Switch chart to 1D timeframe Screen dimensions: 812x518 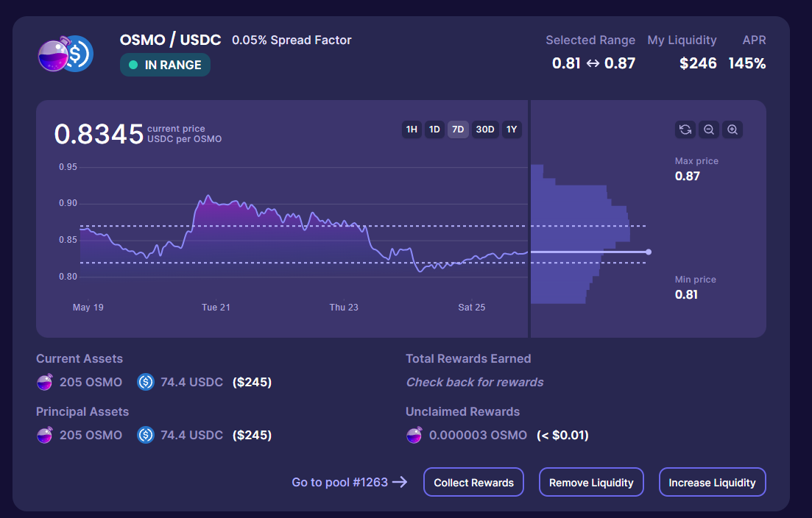[434, 129]
